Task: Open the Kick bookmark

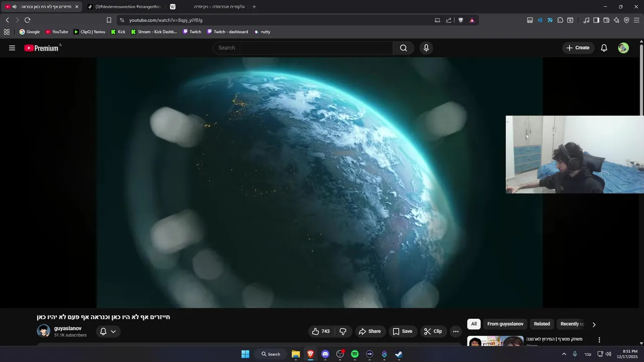Action: [x=118, y=32]
